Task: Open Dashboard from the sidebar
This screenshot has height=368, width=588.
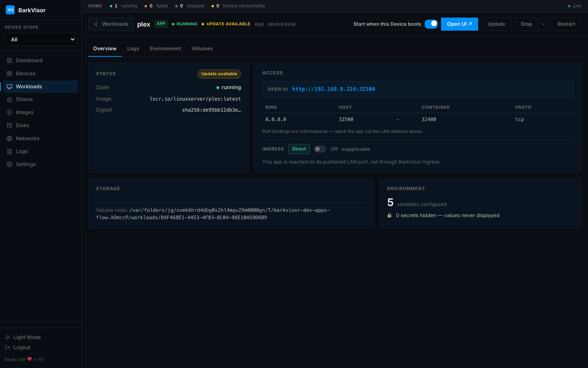Action: 41,60
